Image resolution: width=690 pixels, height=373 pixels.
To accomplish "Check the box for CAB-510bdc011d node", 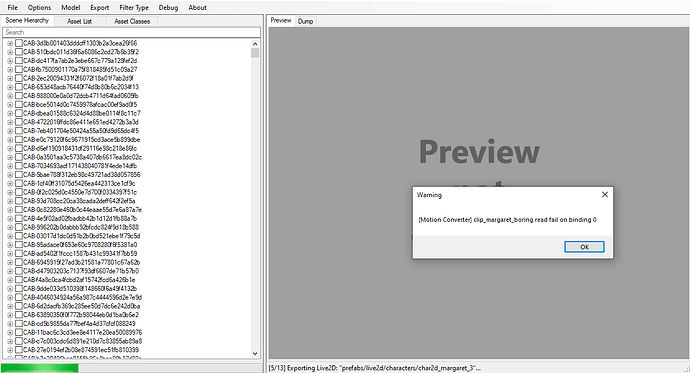I will 18,52.
